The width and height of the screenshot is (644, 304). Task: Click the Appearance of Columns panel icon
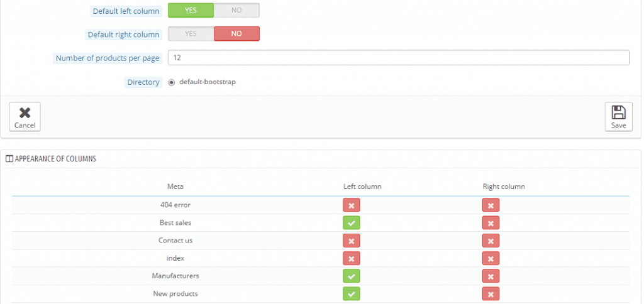pos(9,159)
